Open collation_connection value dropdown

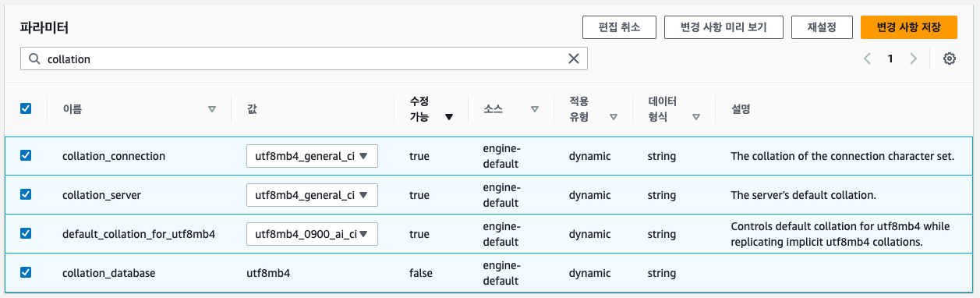pyautogui.click(x=312, y=156)
